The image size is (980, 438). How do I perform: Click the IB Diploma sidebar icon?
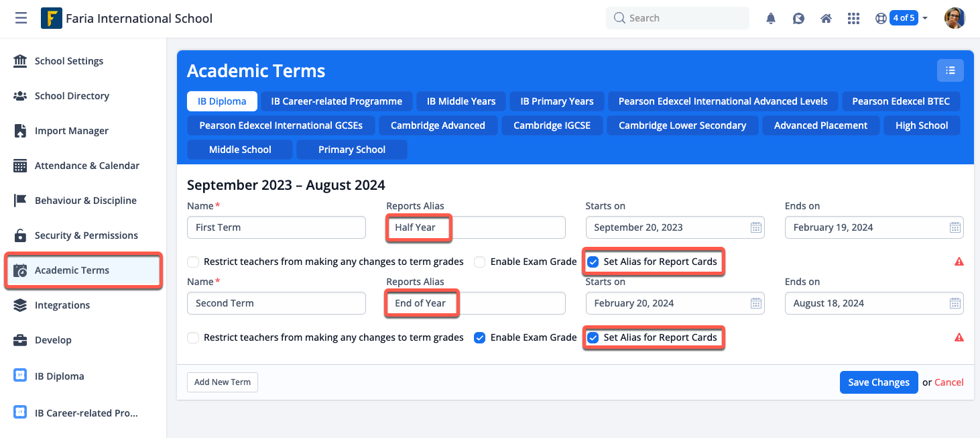coord(20,376)
